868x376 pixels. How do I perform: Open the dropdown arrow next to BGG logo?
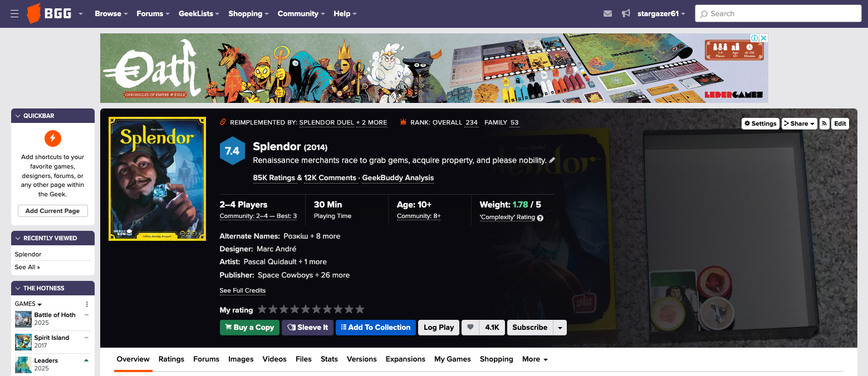tap(81, 14)
